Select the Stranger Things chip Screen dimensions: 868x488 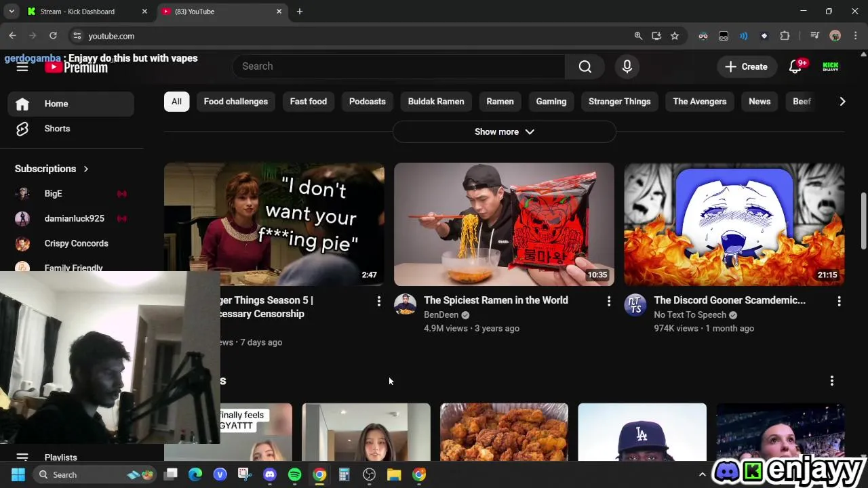(620, 102)
